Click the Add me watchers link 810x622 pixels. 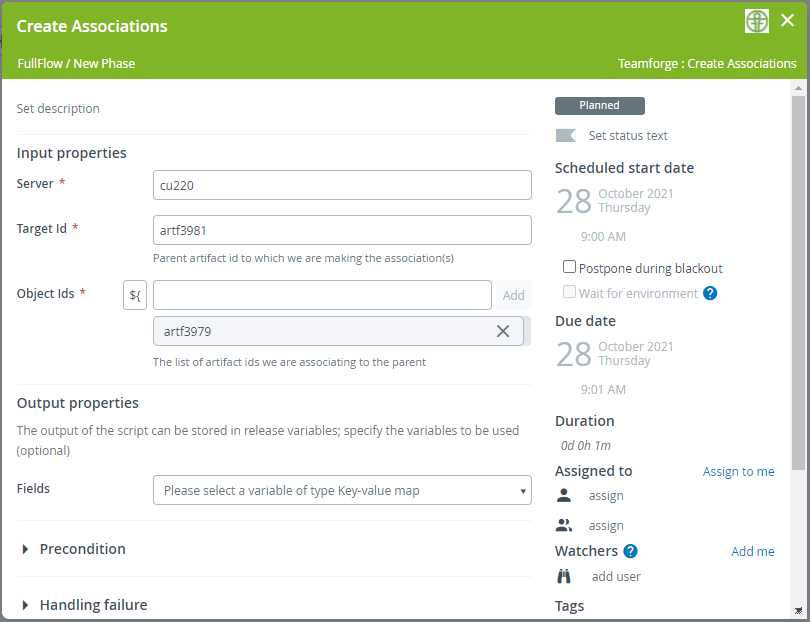[x=752, y=551]
